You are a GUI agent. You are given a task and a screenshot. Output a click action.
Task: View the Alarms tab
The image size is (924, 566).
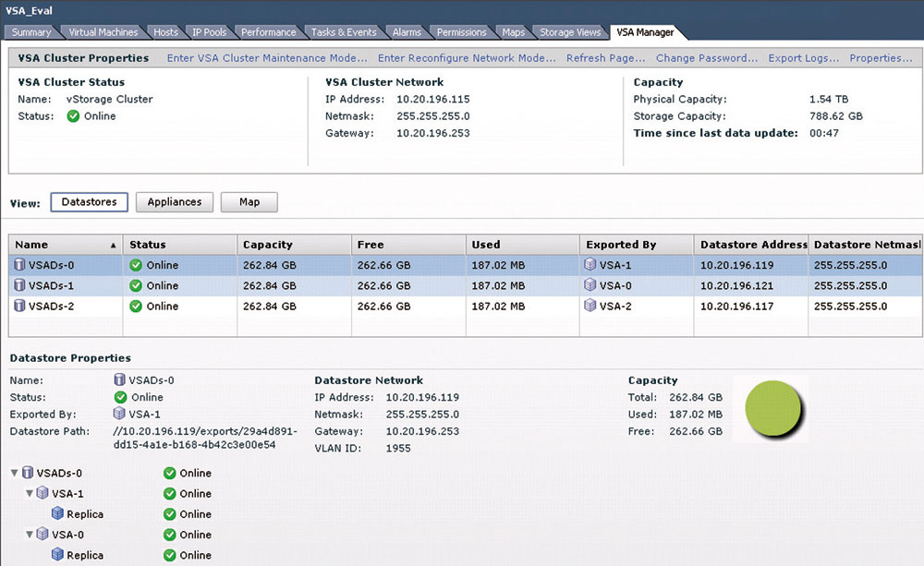point(407,32)
